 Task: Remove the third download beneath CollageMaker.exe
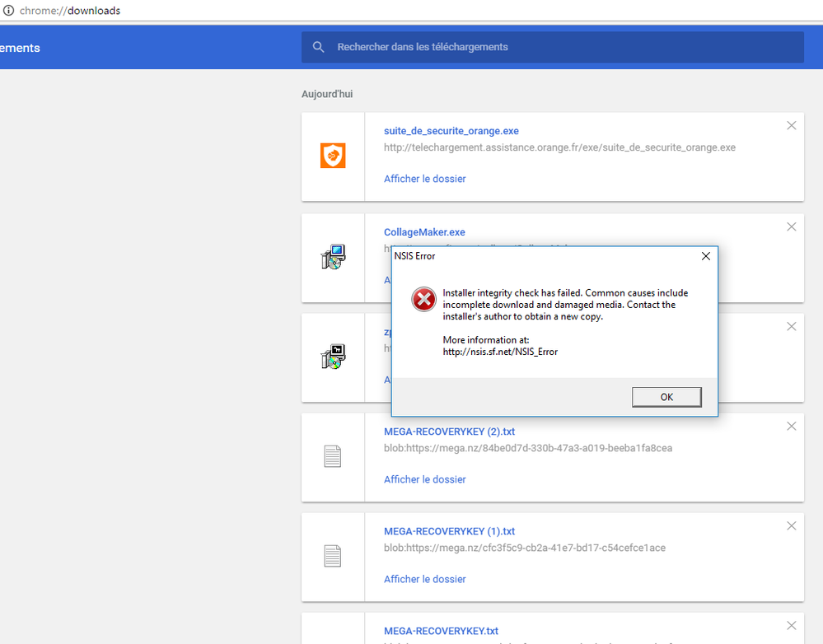(792, 326)
